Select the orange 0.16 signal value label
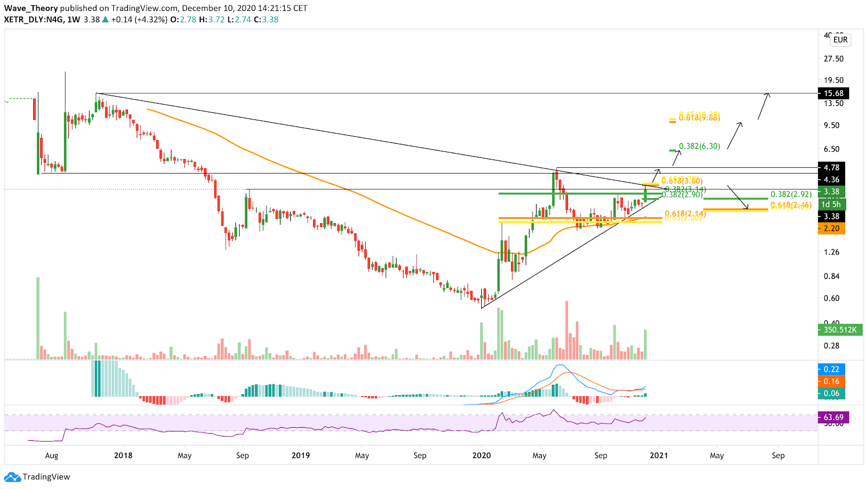 click(831, 382)
